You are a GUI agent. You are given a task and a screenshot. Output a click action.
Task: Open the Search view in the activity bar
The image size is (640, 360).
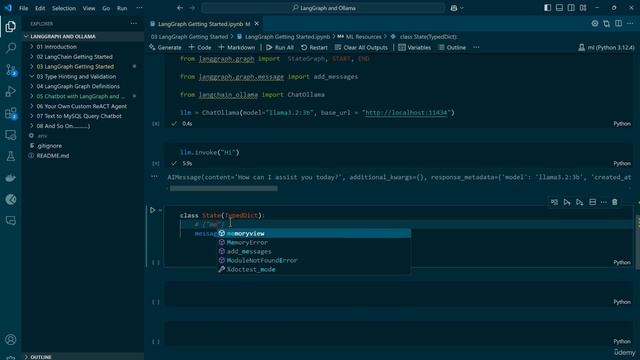tap(11, 48)
